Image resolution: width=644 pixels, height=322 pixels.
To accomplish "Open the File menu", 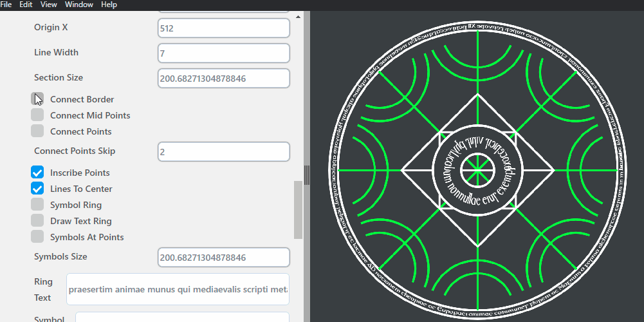I will click(6, 5).
